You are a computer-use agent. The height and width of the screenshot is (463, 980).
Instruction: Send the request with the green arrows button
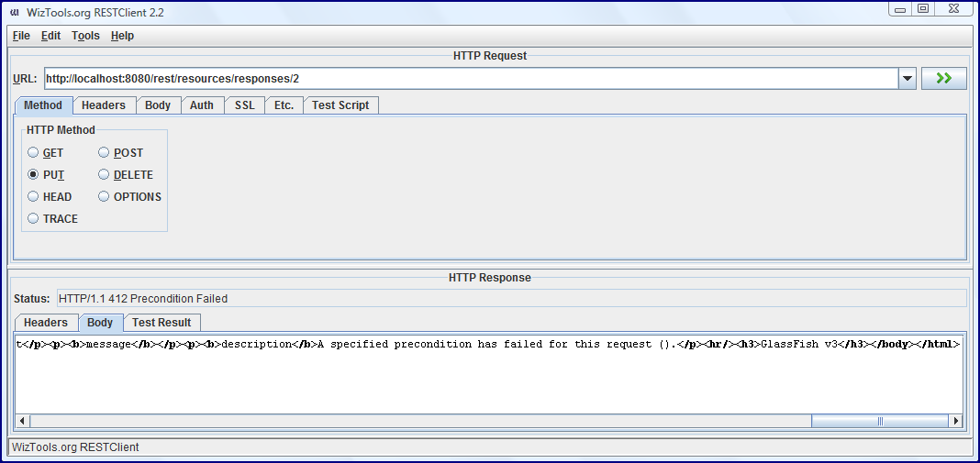[x=943, y=79]
